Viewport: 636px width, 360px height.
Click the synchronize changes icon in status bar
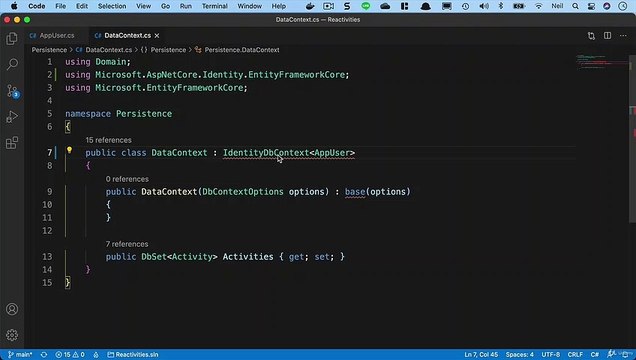click(44, 354)
